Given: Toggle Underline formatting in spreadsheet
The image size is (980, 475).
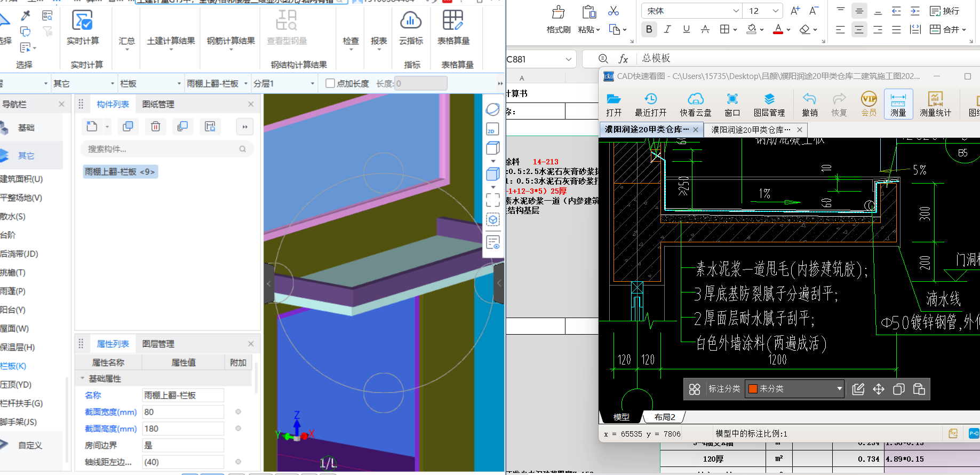Looking at the screenshot, I should click(686, 29).
